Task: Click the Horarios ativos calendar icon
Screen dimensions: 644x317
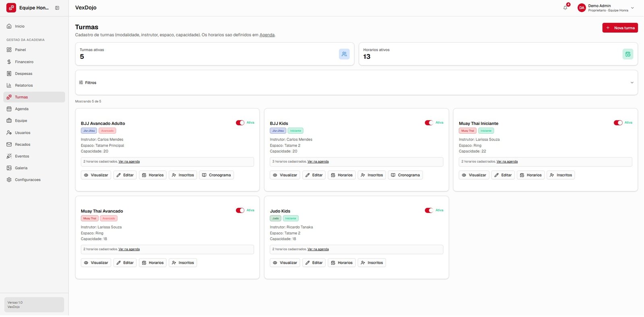Action: 627,54
